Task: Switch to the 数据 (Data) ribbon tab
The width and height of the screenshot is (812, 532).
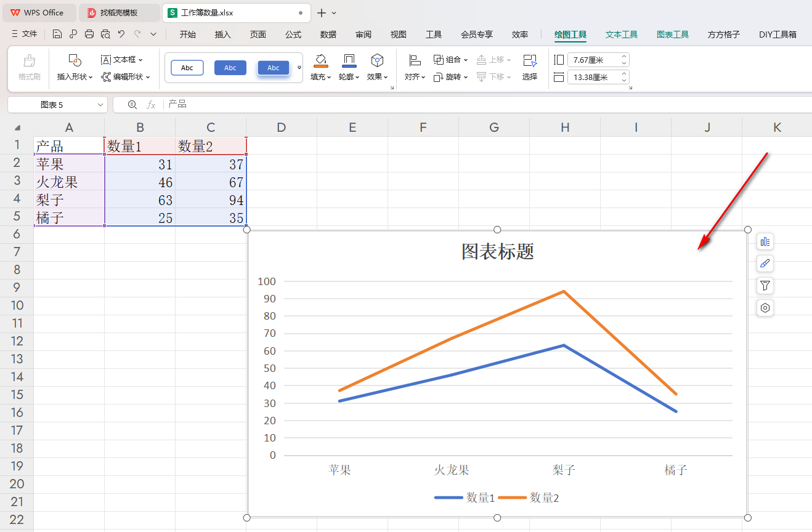Action: coord(328,34)
